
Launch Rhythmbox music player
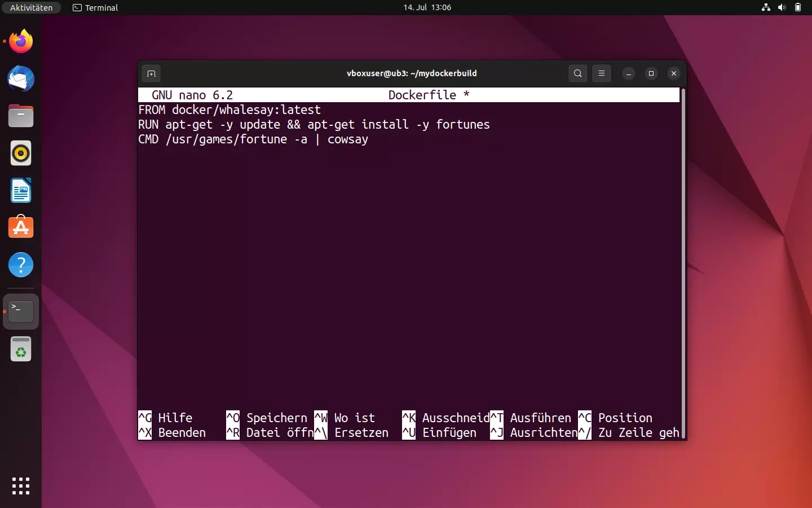20,153
